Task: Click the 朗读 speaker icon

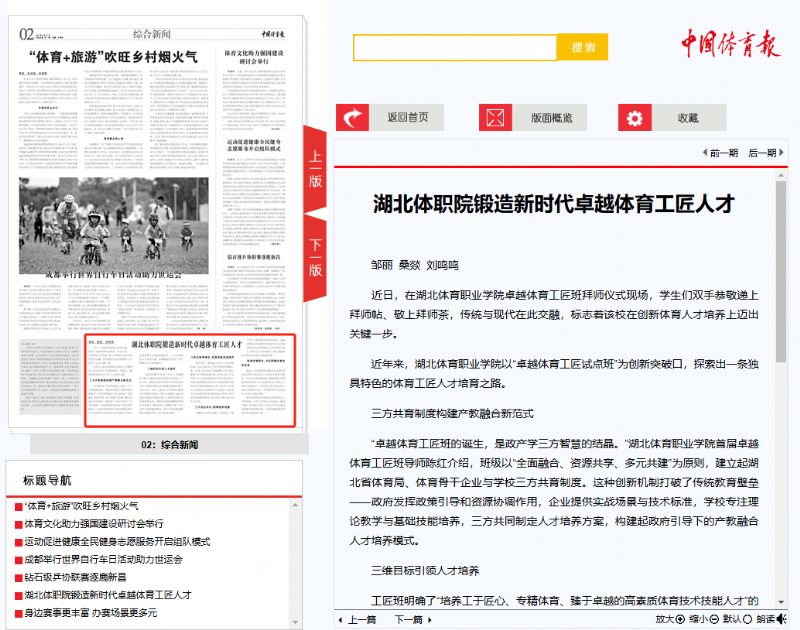Action: [x=781, y=619]
